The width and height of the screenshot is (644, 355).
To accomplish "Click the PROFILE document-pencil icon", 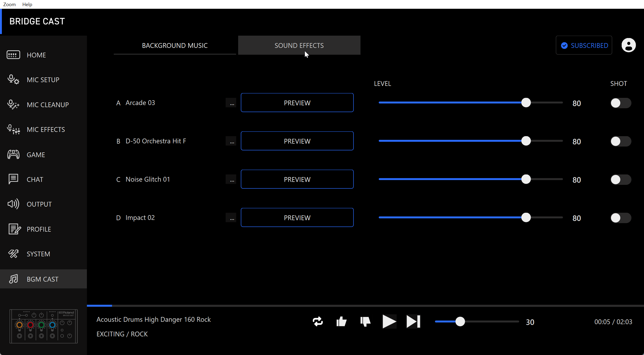I will [x=14, y=229].
